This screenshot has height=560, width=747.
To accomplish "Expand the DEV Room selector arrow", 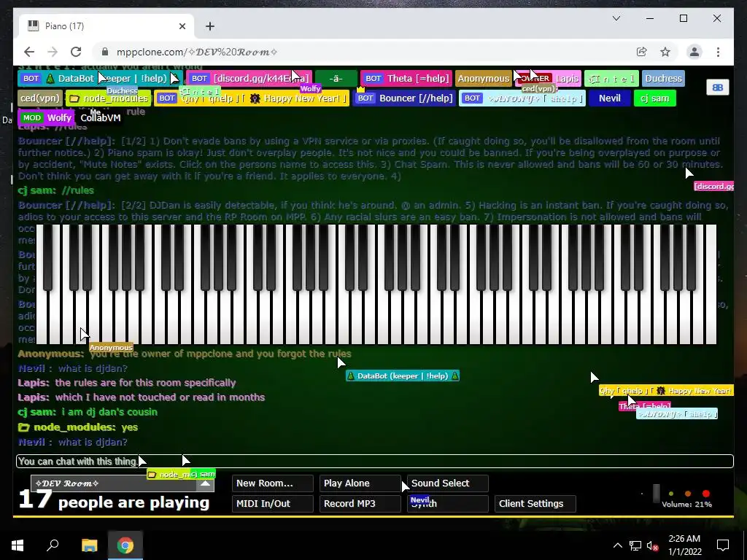I will point(205,483).
